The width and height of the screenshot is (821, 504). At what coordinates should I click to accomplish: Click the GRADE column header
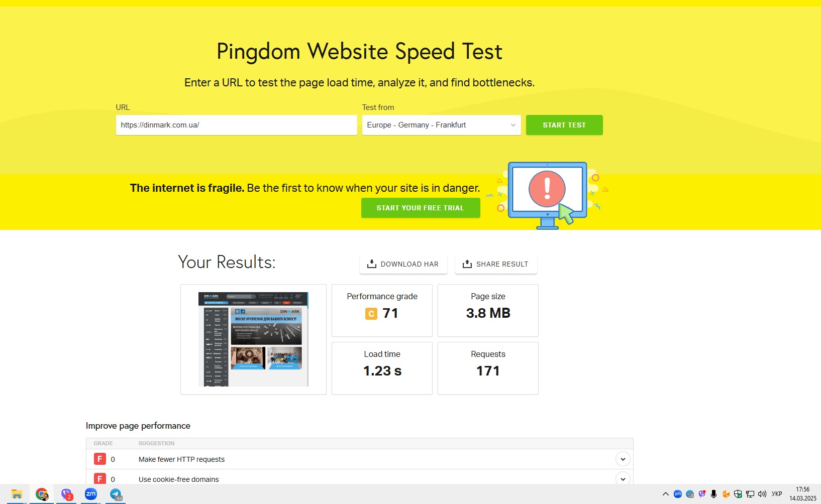point(103,443)
